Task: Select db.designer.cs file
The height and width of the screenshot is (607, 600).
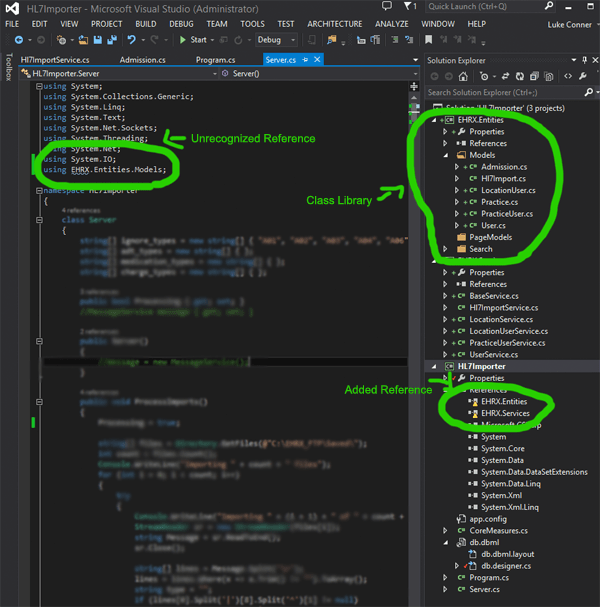Action: click(506, 566)
